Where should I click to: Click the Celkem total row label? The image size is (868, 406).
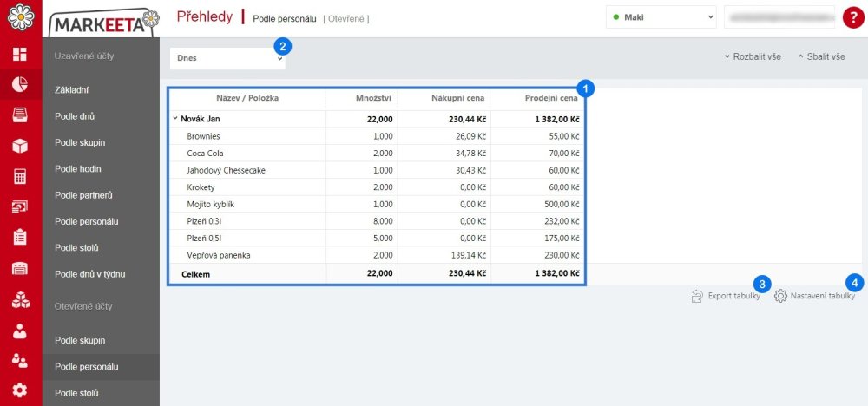(x=195, y=273)
